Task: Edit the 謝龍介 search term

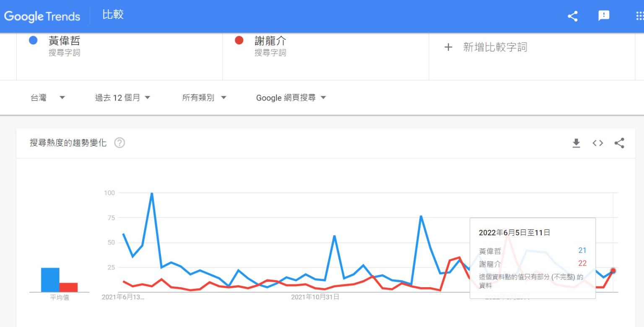Action: pos(270,41)
